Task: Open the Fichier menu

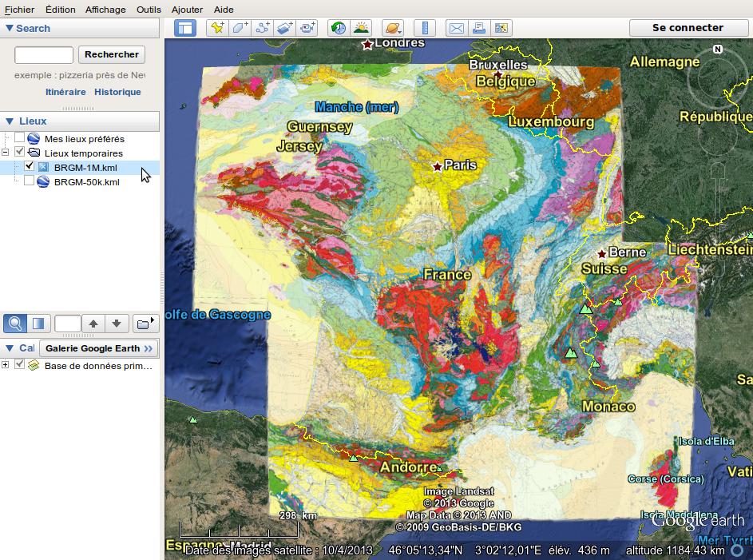Action: 19,10
